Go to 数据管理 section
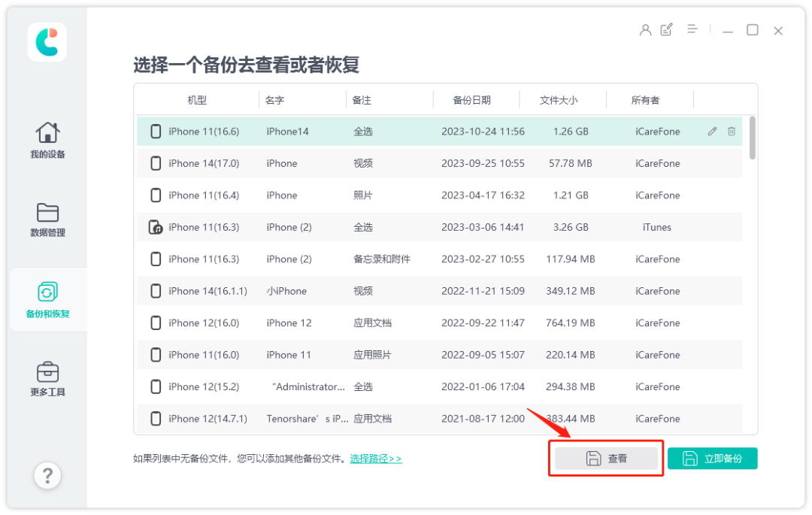The width and height of the screenshot is (812, 515). click(x=47, y=220)
